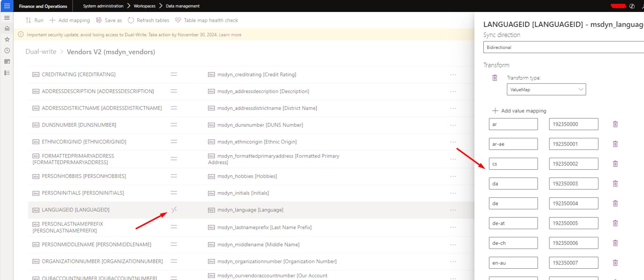This screenshot has height=280, width=644.
Task: Click Sync direction Bidirectional field
Action: point(564,47)
